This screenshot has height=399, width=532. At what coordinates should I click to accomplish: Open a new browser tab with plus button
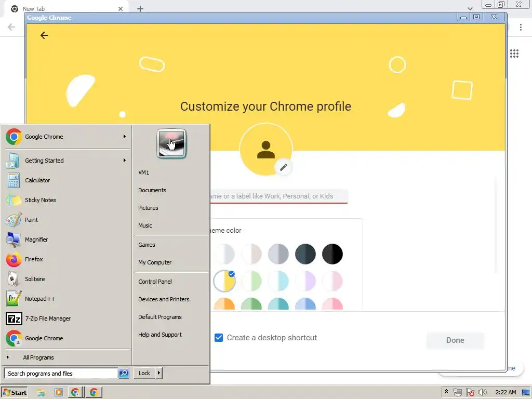140,9
